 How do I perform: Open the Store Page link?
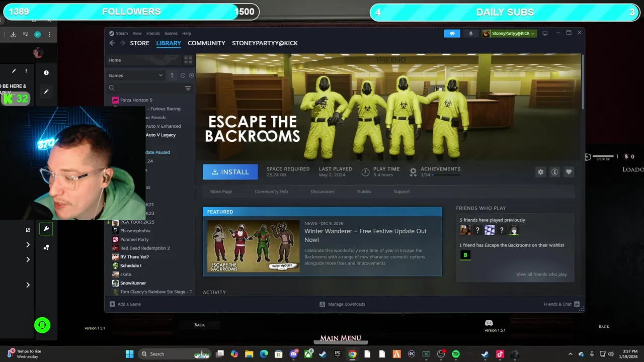click(221, 192)
